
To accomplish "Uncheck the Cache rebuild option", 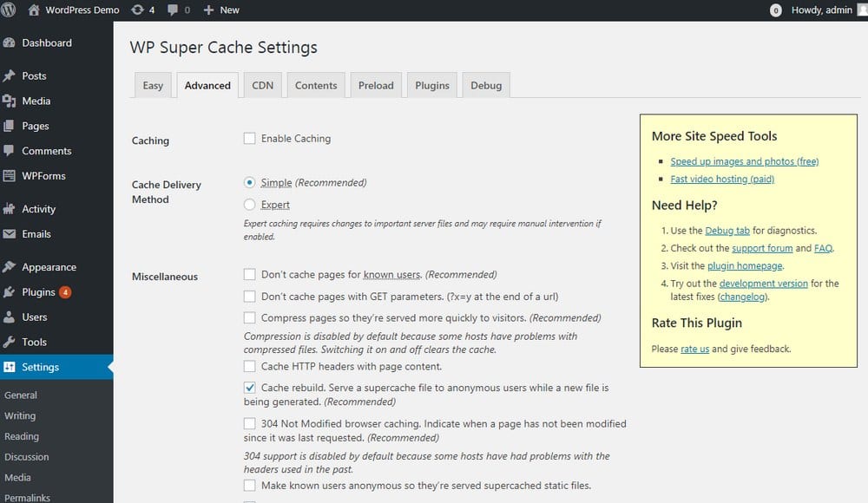I will pos(250,388).
